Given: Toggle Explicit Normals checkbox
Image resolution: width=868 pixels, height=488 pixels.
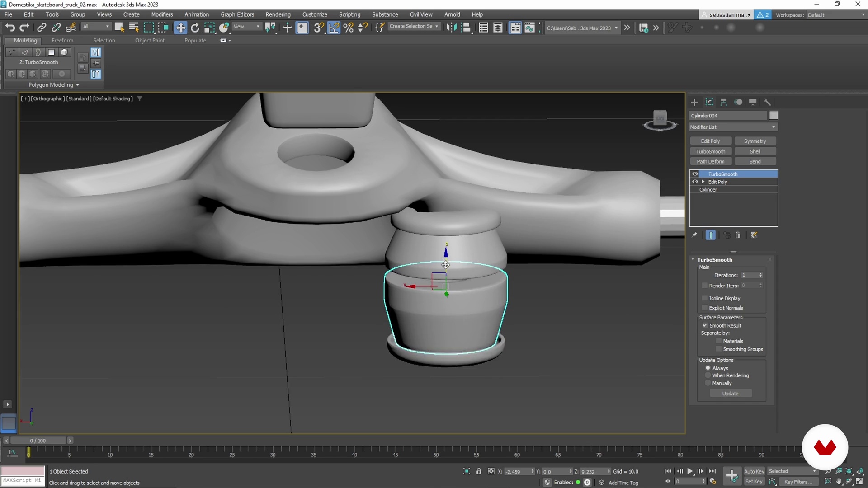Looking at the screenshot, I should point(705,308).
